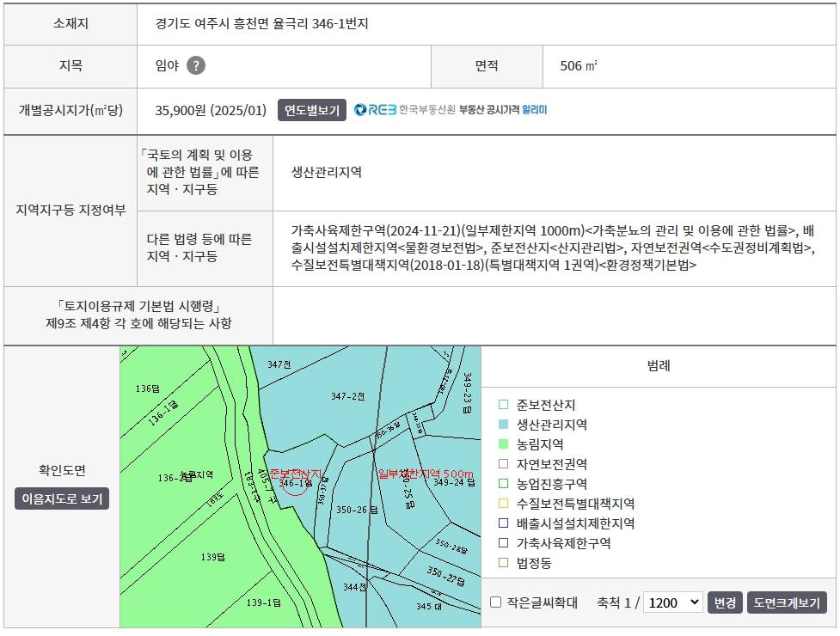The height and width of the screenshot is (636, 840).
Task: Open the 연도별보기 yearly price view
Action: tap(312, 110)
